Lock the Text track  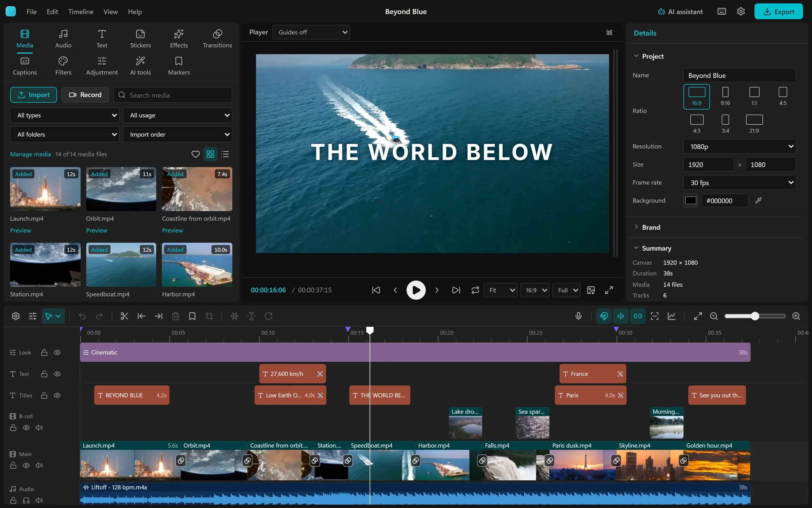pyautogui.click(x=44, y=374)
